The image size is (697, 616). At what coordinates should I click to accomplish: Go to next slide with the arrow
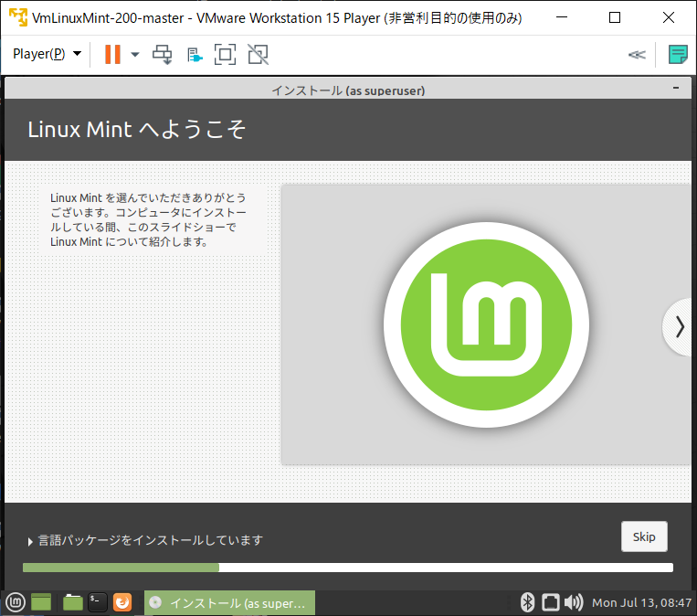[680, 327]
